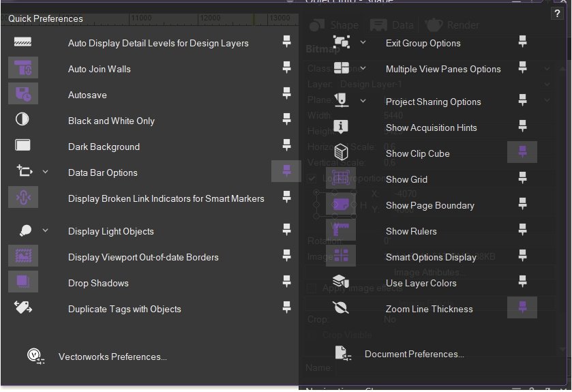Screen dimensions: 572x392
Task: Click the Autosave icon
Action: coord(23,95)
